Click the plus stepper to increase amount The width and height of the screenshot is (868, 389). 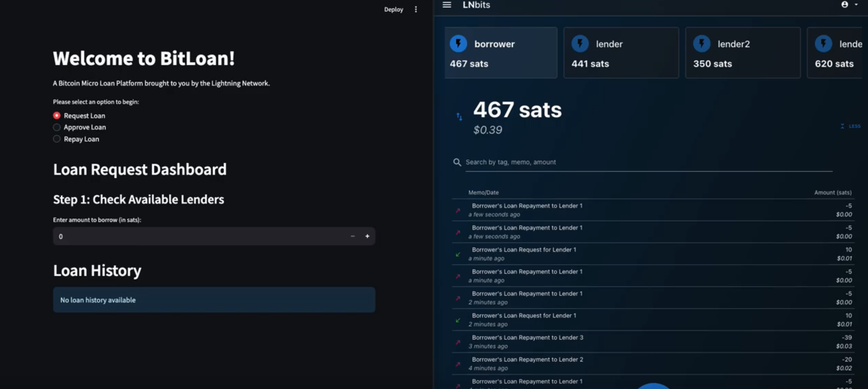(x=367, y=236)
